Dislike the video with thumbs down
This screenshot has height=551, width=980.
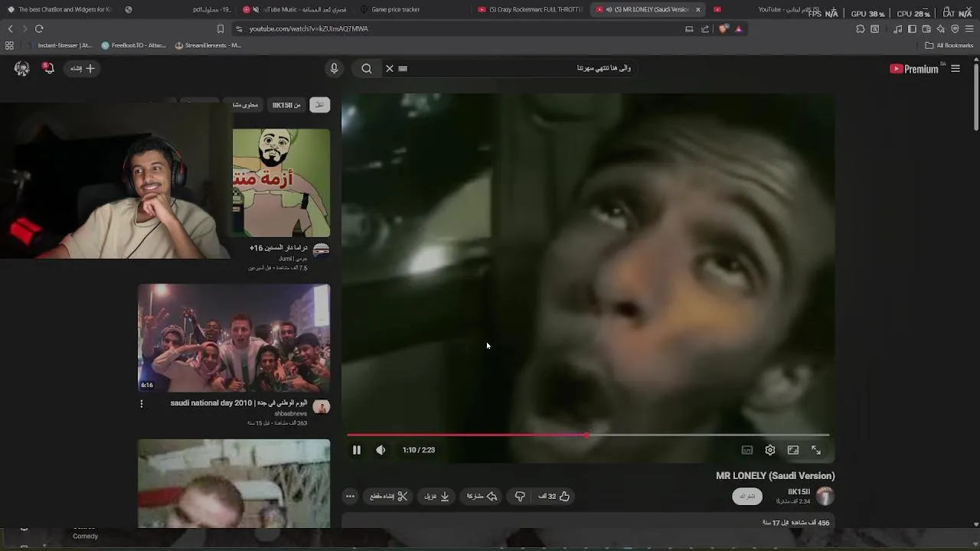point(520,496)
